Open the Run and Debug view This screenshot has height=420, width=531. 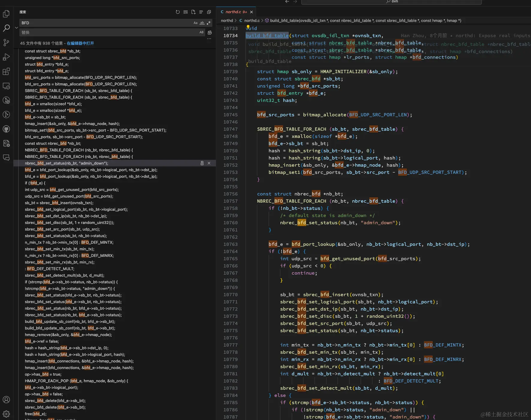6,57
